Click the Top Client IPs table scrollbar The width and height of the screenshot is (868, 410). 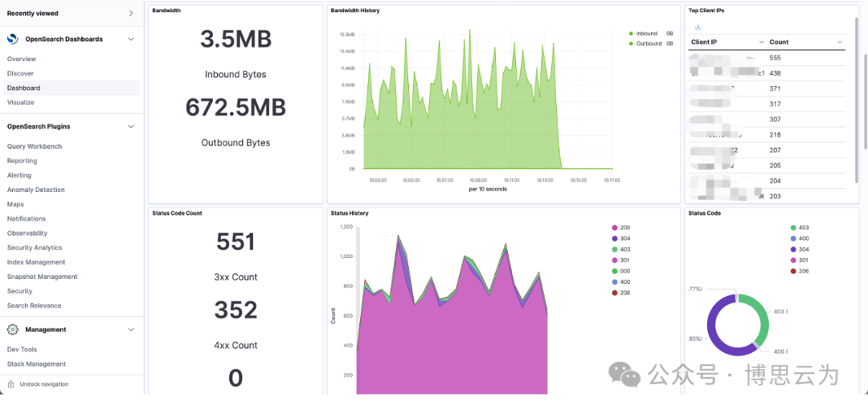858,100
